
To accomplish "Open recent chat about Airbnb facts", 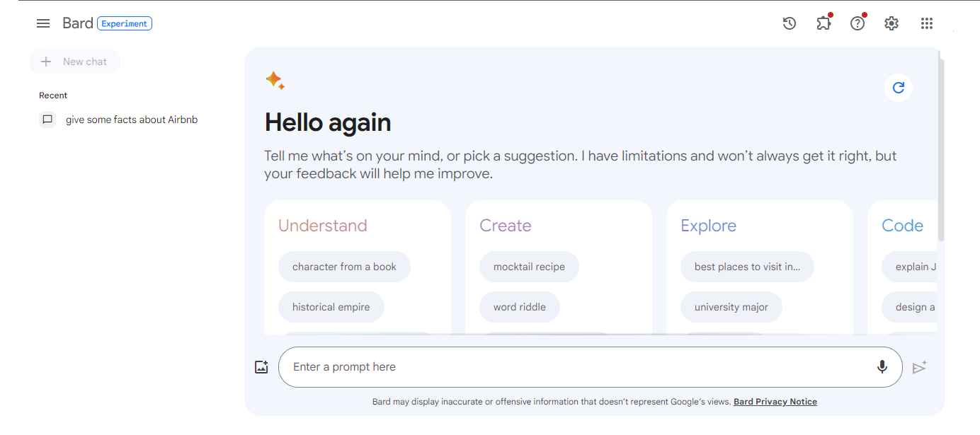I will coord(132,120).
